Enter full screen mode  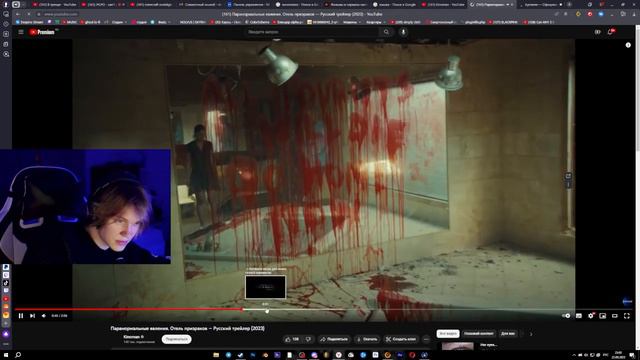[x=627, y=316]
